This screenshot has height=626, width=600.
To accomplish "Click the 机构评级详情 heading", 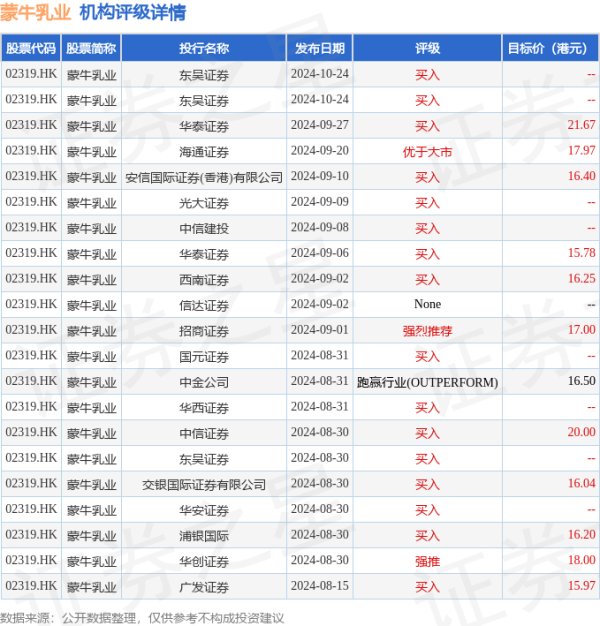I will tap(133, 12).
